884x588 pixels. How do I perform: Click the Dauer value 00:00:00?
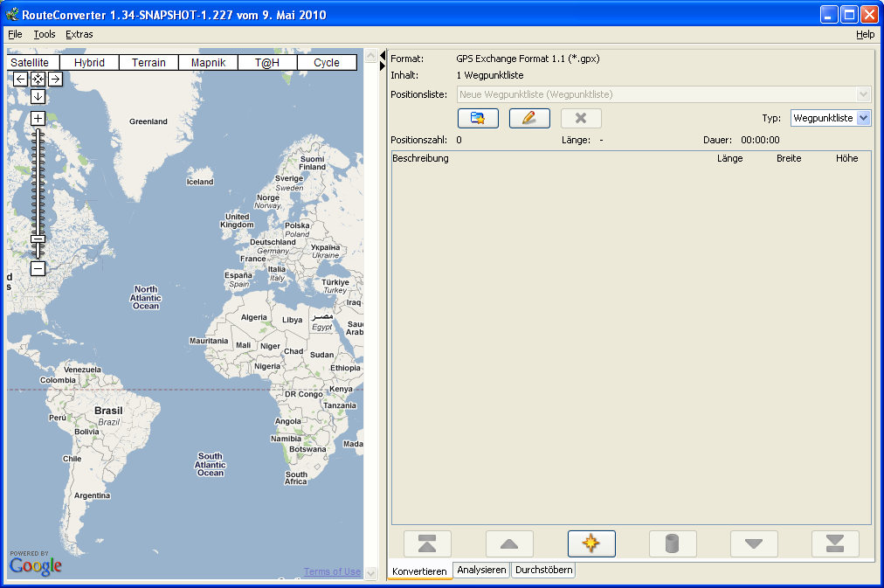pyautogui.click(x=760, y=140)
